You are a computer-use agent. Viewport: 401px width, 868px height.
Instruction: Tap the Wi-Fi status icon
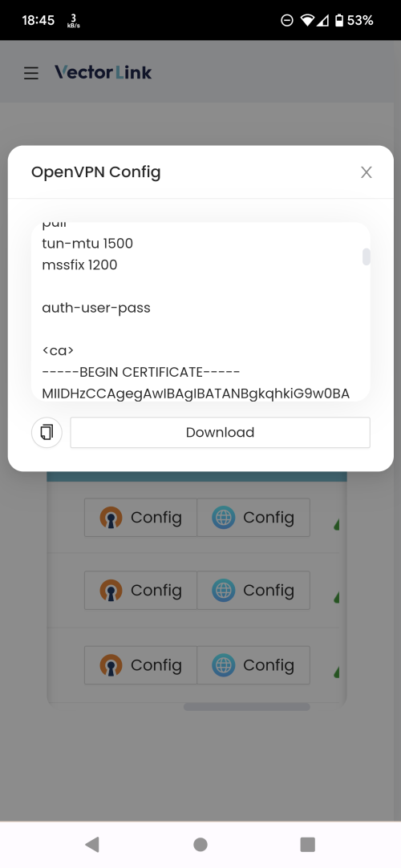[307, 21]
